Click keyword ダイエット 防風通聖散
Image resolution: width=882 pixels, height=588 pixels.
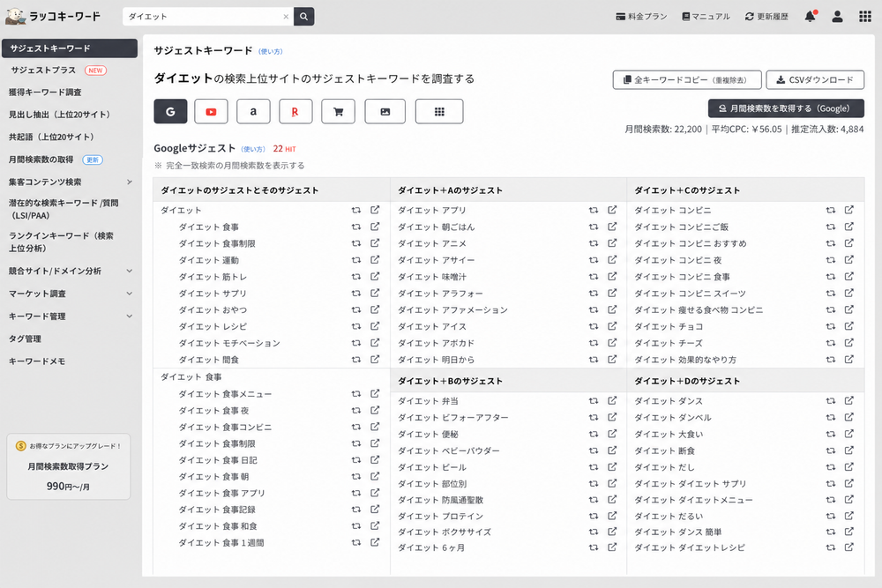click(x=440, y=500)
